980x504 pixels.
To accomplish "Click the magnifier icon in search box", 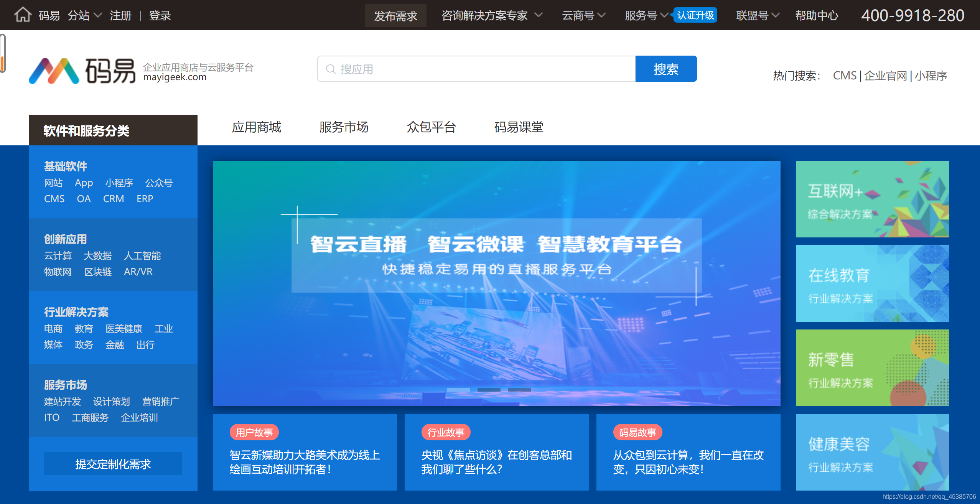I will [x=330, y=69].
